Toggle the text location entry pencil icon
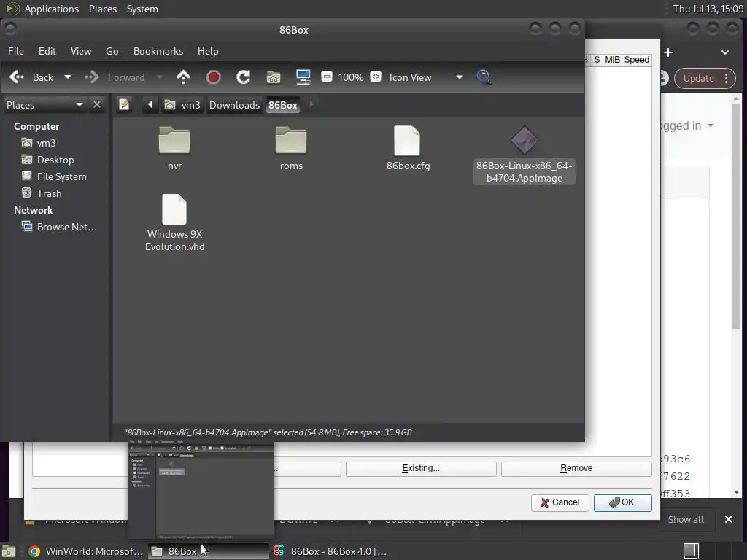The image size is (747, 560). click(124, 104)
